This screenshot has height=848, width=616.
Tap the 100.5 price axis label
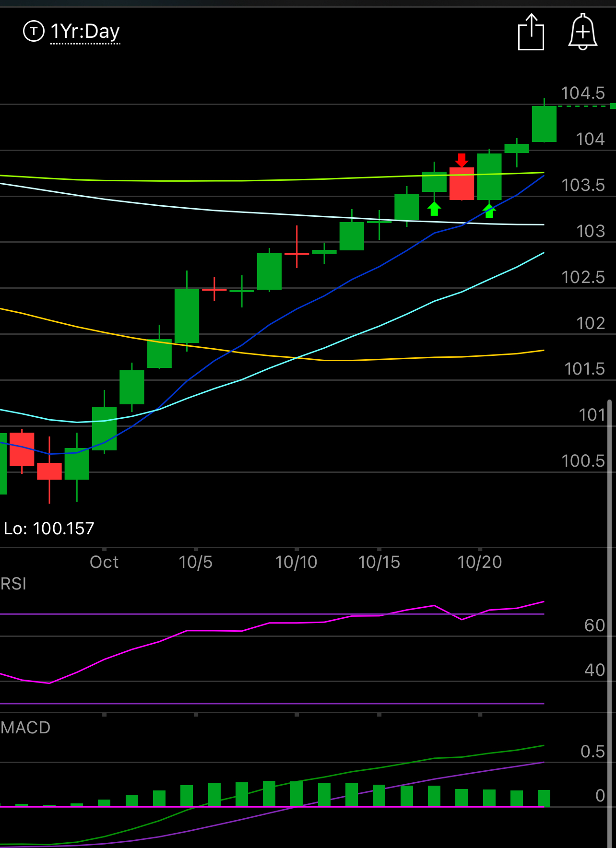pyautogui.click(x=583, y=461)
